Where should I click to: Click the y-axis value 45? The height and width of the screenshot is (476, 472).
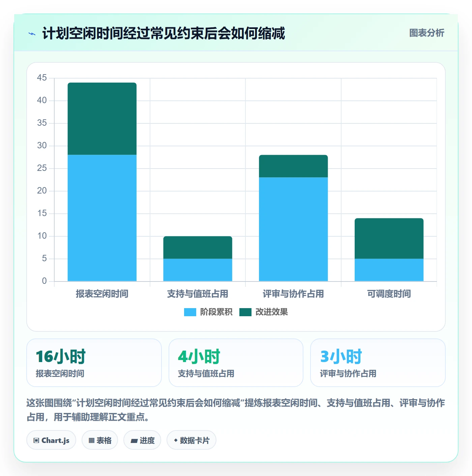(42, 78)
